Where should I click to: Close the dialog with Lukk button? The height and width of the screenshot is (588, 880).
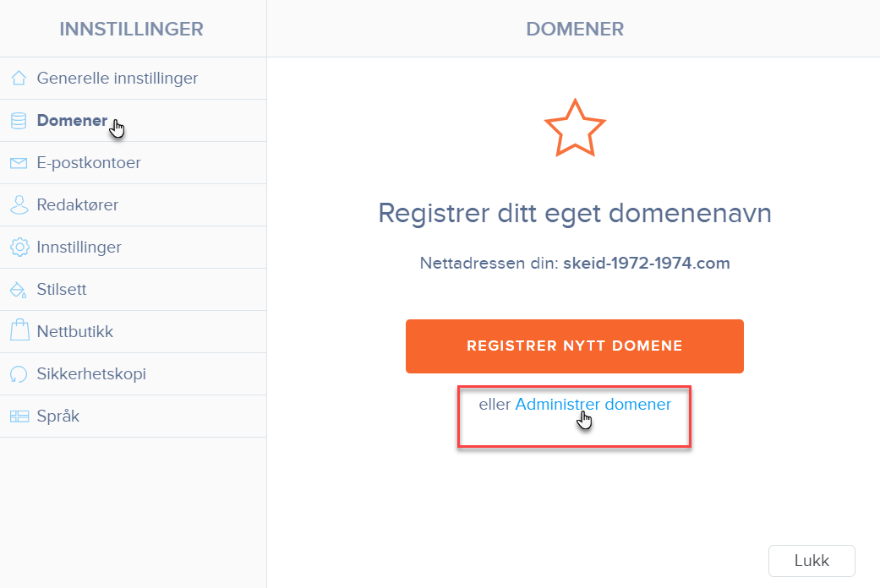(x=812, y=560)
